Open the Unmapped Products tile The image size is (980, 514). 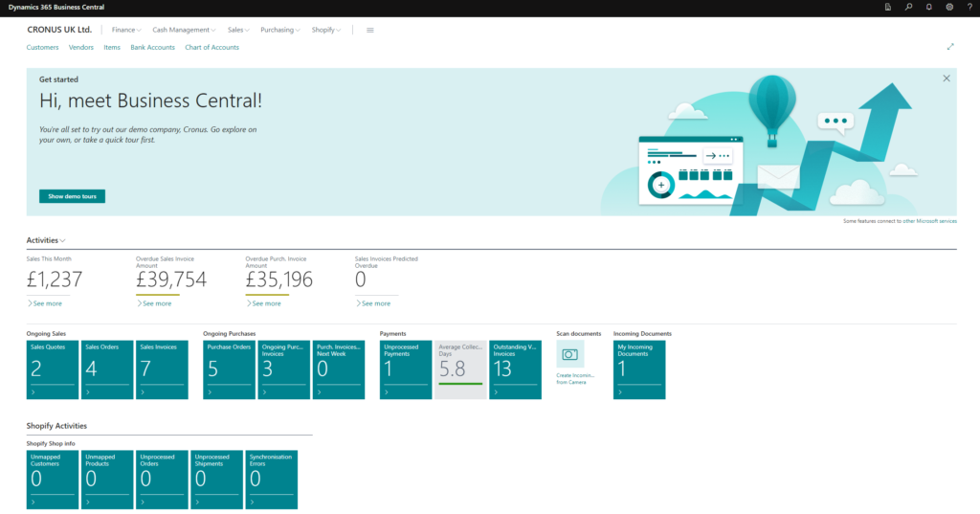107,480
